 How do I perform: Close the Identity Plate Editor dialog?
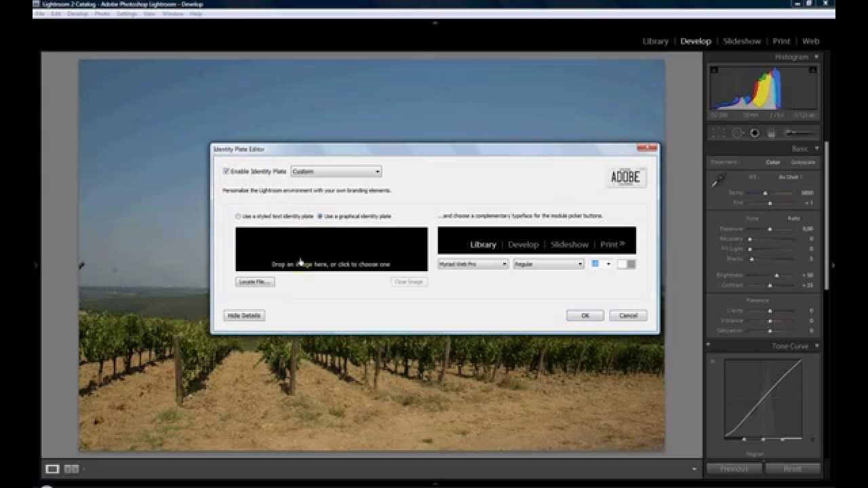pyautogui.click(x=647, y=148)
